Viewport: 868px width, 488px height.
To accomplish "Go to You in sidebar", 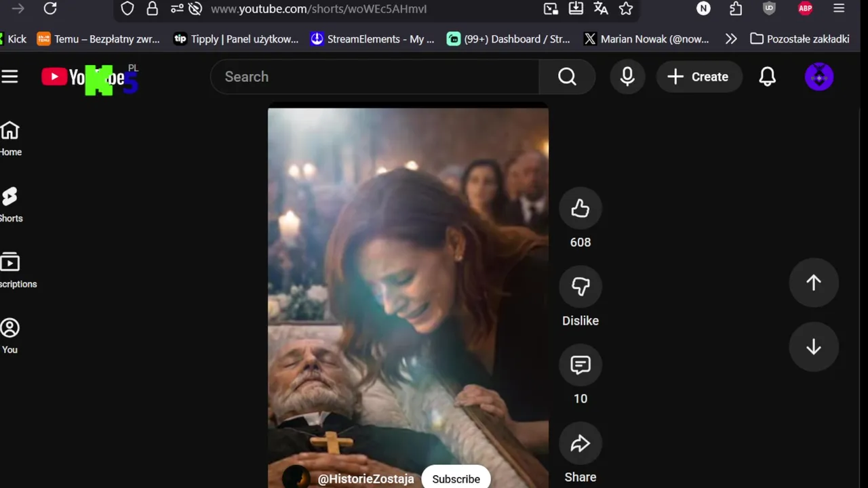I will (x=9, y=336).
